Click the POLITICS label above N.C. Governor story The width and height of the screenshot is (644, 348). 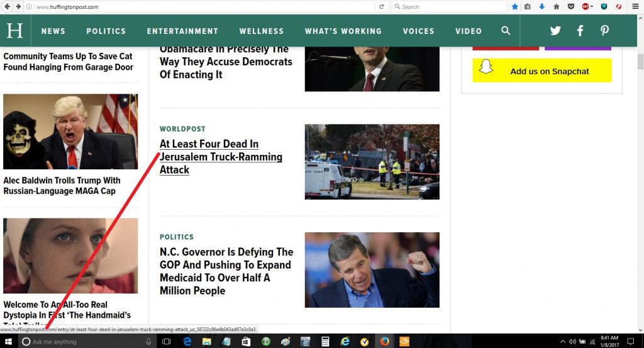point(177,237)
